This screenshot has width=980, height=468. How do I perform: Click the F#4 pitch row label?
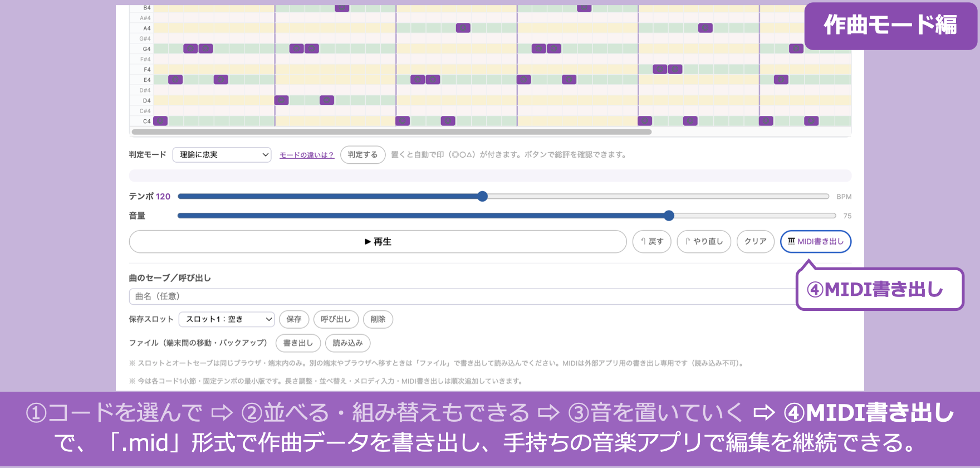tap(145, 59)
